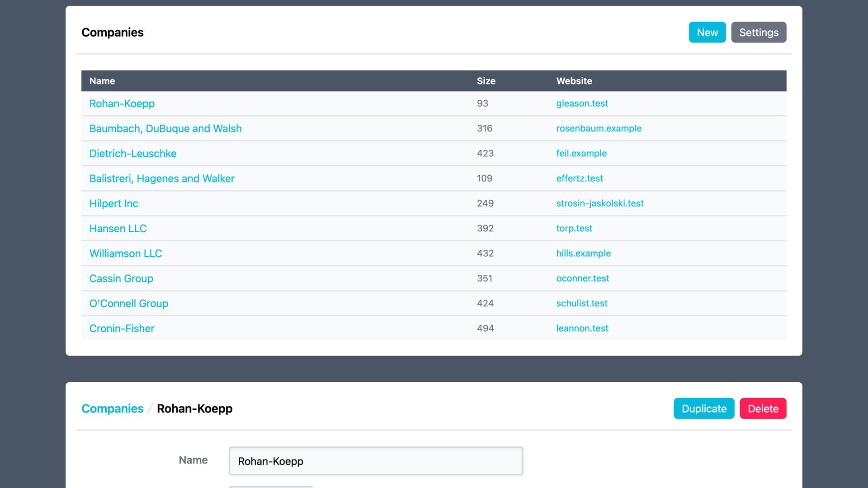Visit torp.test website link

pos(574,229)
